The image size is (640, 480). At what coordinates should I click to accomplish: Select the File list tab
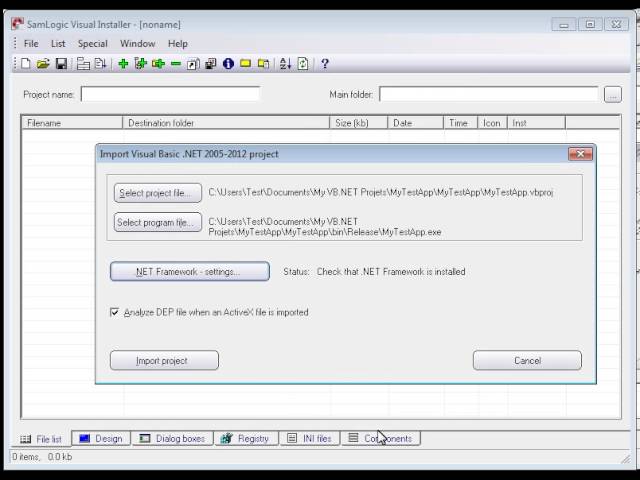point(41,439)
